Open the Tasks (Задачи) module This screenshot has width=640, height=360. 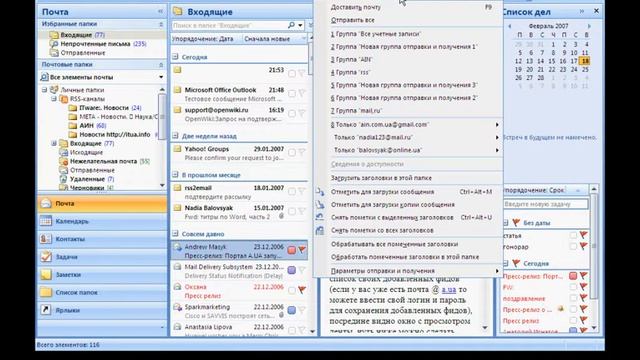[102, 257]
